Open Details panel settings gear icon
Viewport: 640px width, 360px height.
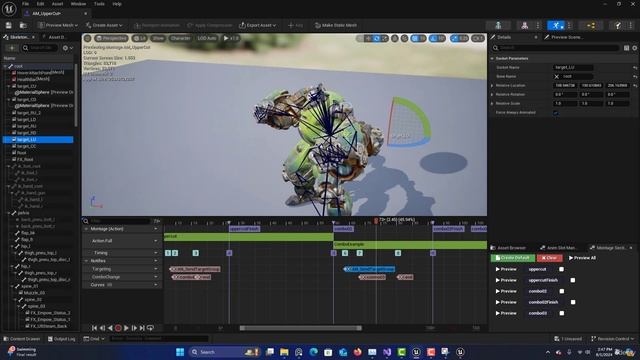pos(635,48)
